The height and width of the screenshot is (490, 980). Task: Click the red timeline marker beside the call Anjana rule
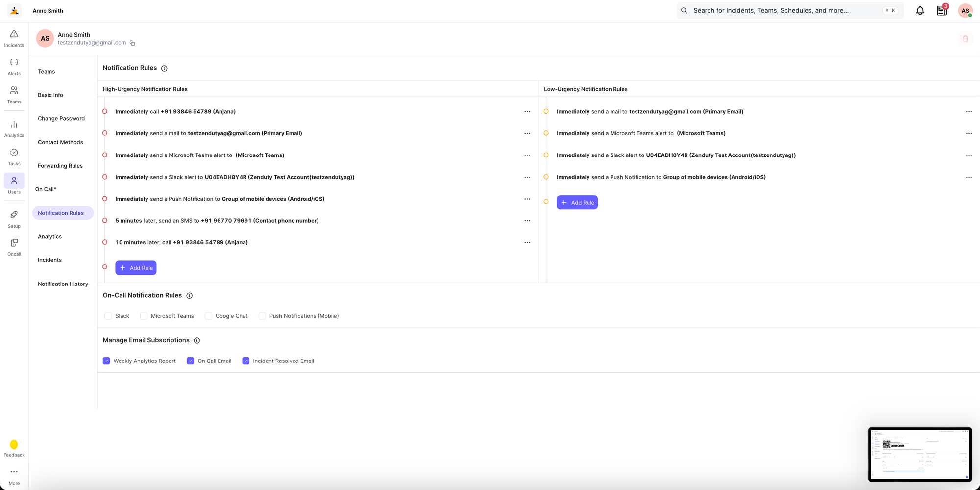tap(105, 112)
